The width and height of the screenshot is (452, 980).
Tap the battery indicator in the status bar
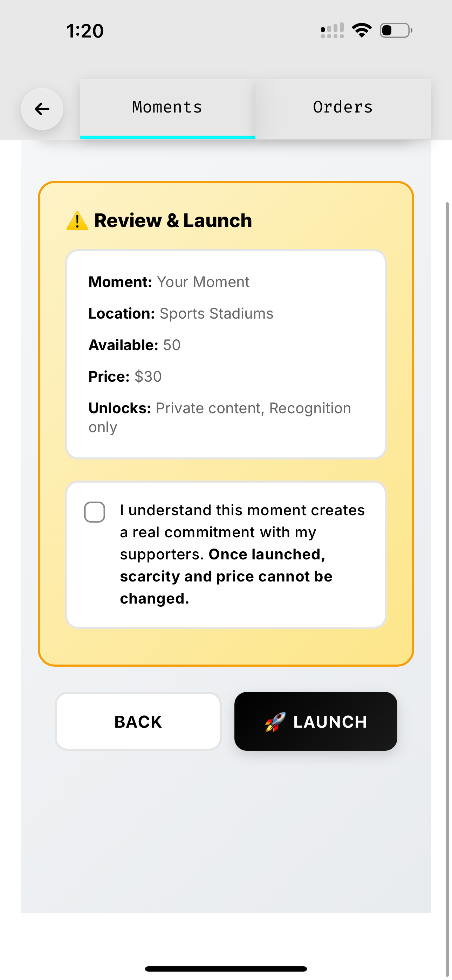click(395, 30)
